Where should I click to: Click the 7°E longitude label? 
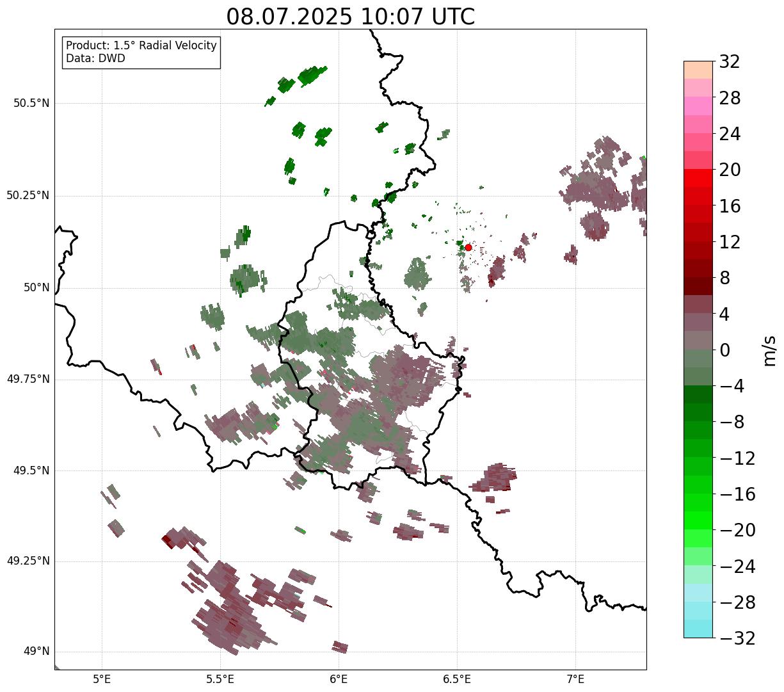tap(575, 679)
